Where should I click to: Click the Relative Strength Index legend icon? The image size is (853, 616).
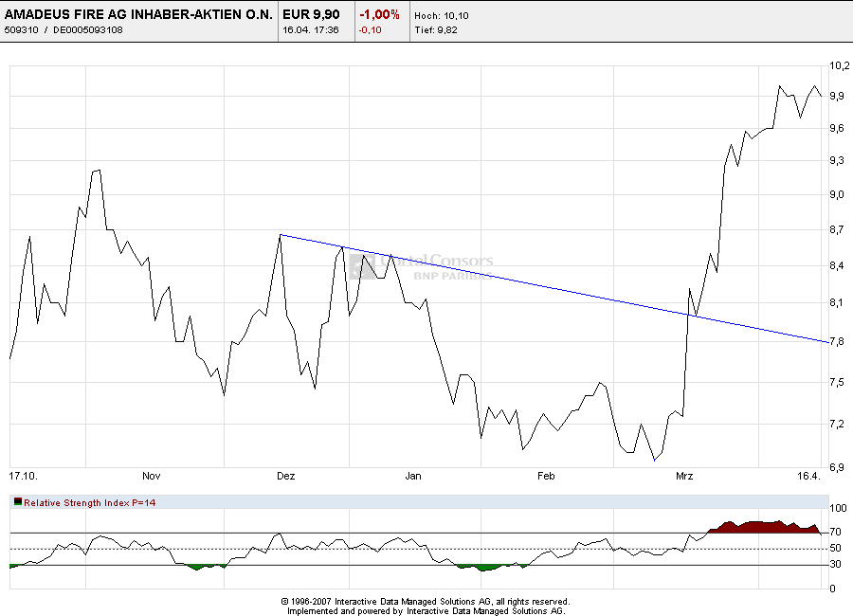[x=18, y=501]
